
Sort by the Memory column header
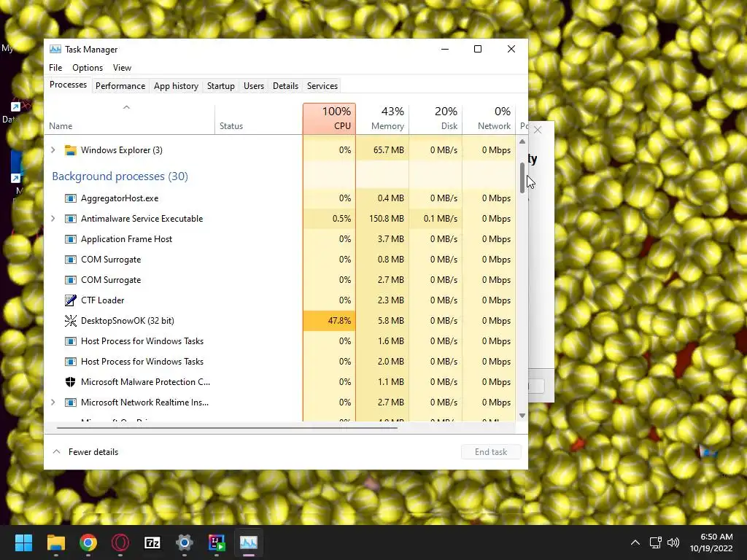(x=382, y=119)
